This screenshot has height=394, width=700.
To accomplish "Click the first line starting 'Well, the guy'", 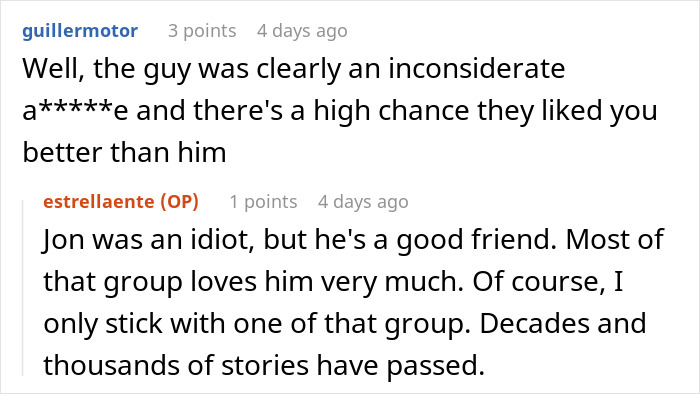I will 294,70.
